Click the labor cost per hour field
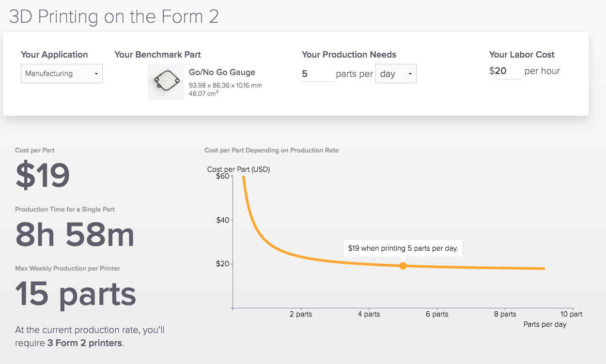Viewport: 606px width, 364px height. (508, 71)
